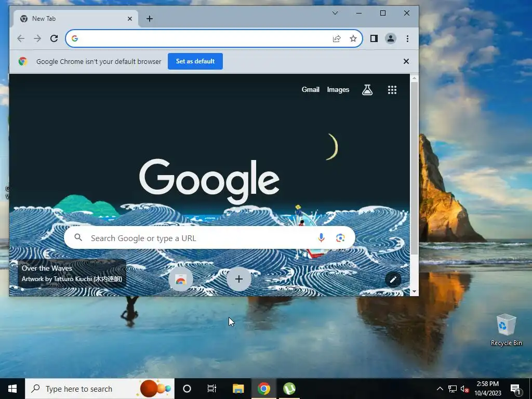Open a new tab with the plus button

(150, 19)
